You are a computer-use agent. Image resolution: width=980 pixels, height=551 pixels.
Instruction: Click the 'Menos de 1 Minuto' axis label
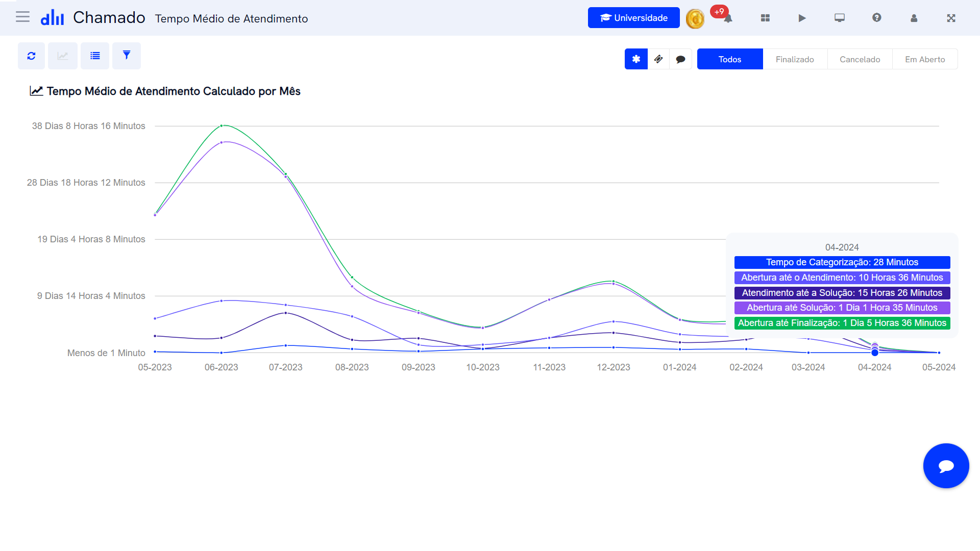(x=106, y=353)
